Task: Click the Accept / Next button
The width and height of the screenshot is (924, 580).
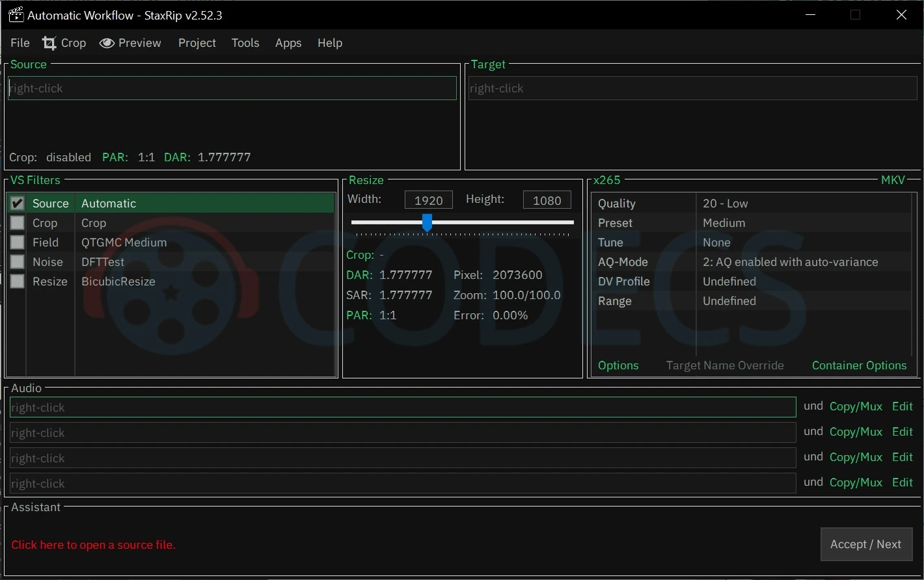Action: tap(866, 544)
